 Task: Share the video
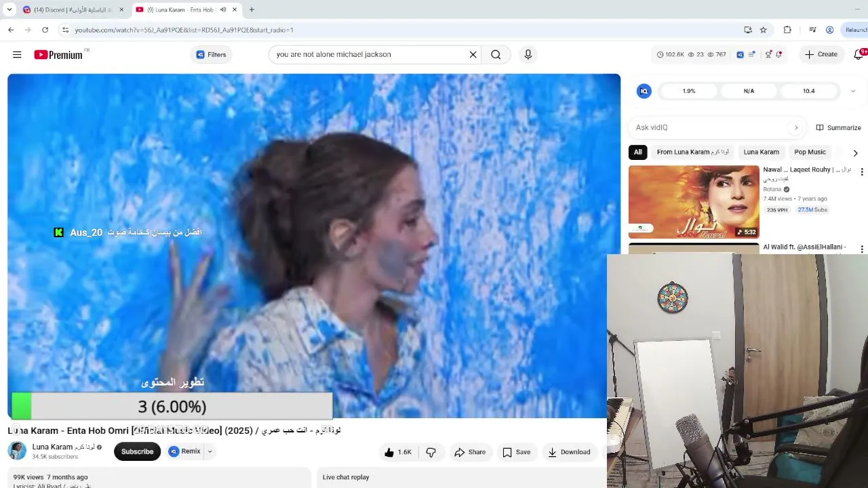[470, 452]
